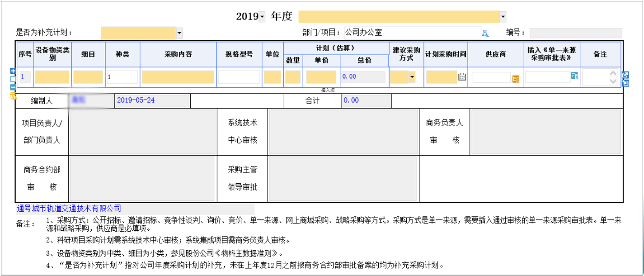Click the 通号城市轨道交通技术有限公司 link

click(69, 208)
